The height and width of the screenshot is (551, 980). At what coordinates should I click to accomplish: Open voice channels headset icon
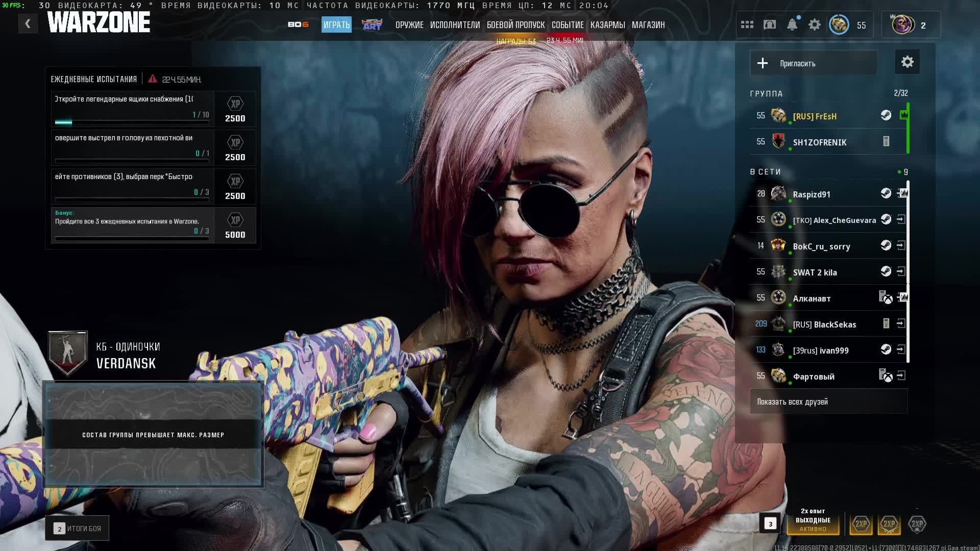click(769, 24)
